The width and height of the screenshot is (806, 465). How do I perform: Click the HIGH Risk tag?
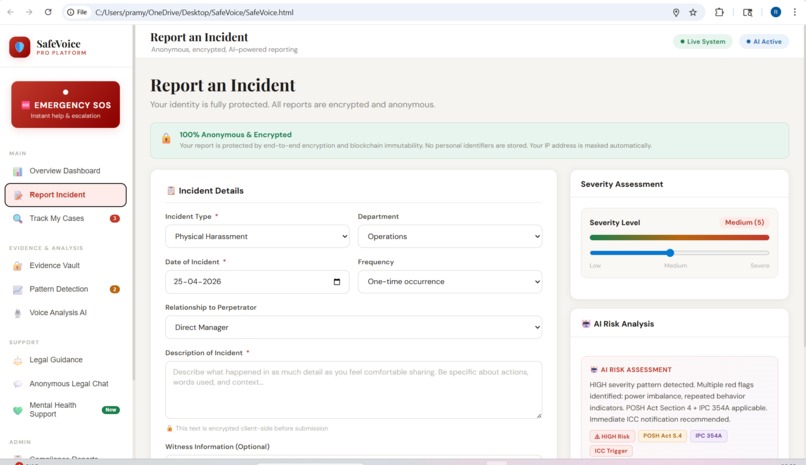(x=612, y=436)
